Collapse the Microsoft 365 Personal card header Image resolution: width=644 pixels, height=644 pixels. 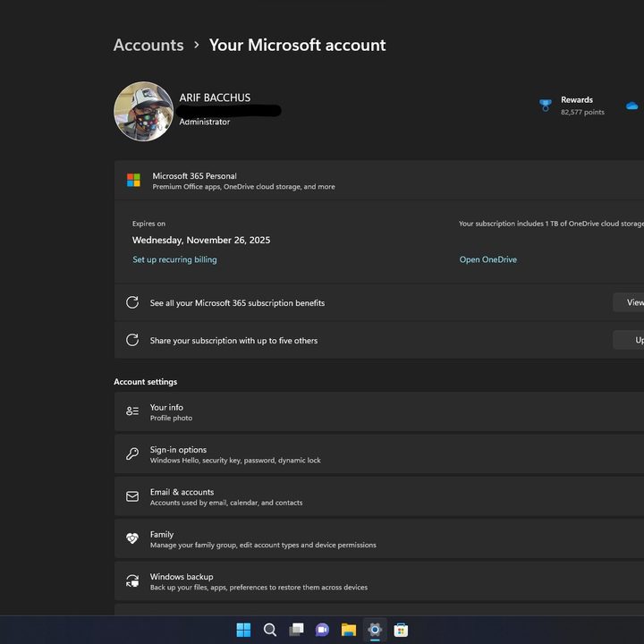coord(378,181)
